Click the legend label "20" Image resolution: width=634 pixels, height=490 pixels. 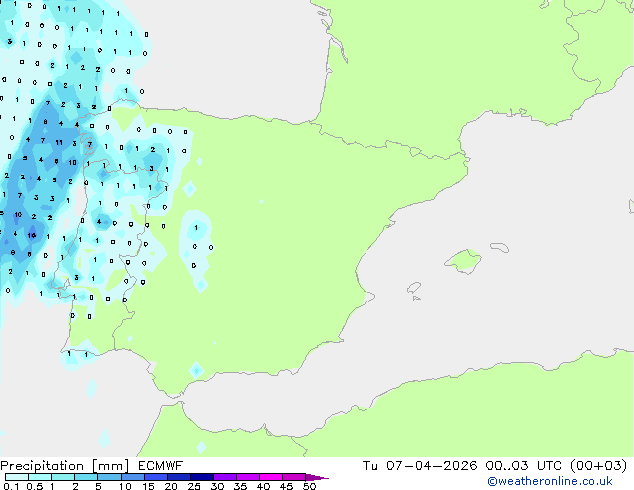pos(171,486)
